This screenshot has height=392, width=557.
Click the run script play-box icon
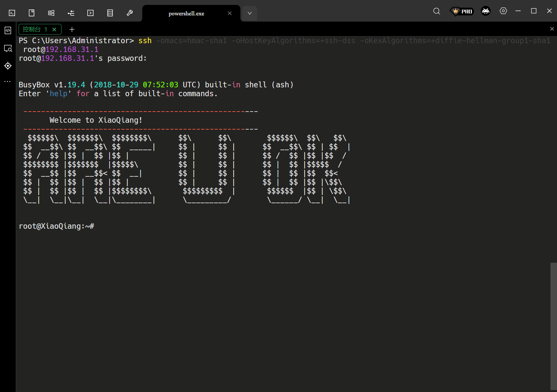pyautogui.click(x=91, y=13)
